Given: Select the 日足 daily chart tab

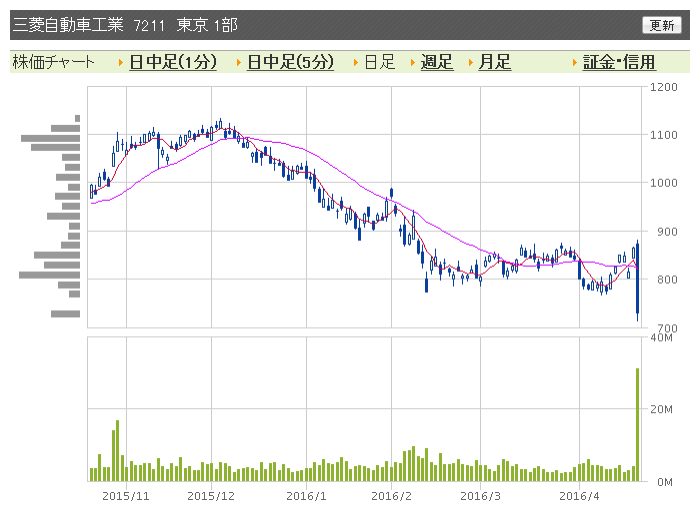Looking at the screenshot, I should pos(380,62).
